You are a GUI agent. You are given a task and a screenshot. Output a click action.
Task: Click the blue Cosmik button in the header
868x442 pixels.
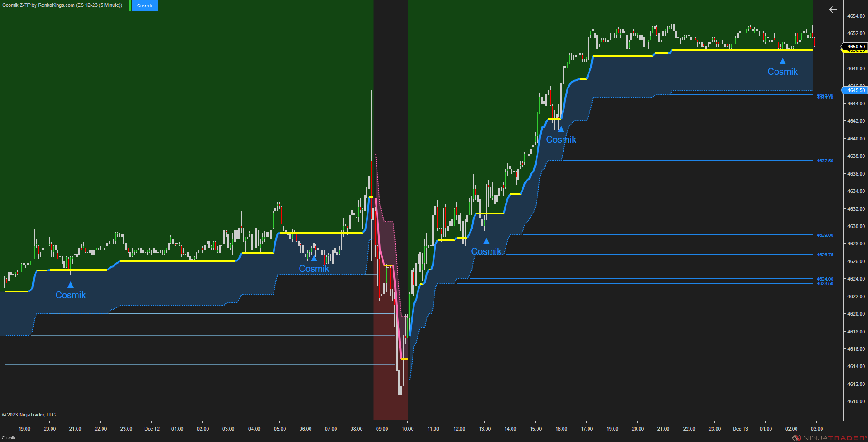pos(144,5)
